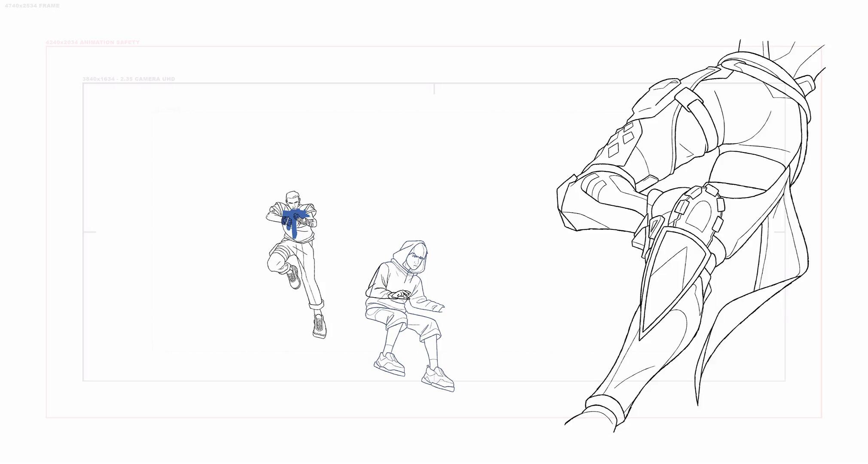
Task: Click the left character's extended lower shoe
Action: (319, 326)
